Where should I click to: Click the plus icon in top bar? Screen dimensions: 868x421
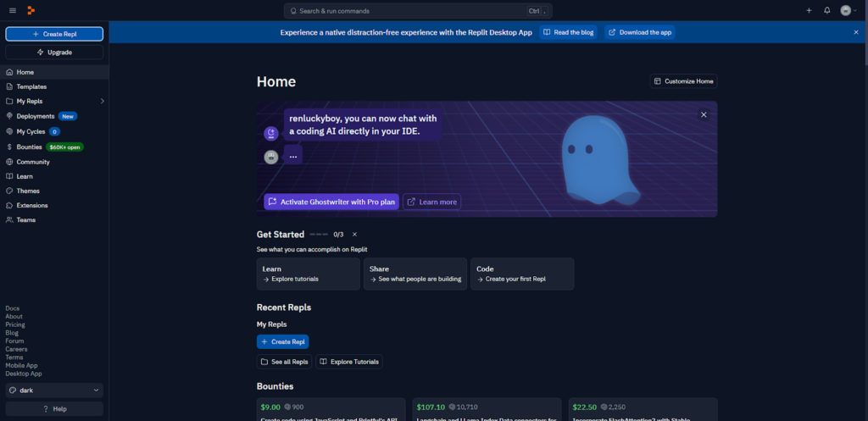(x=809, y=10)
